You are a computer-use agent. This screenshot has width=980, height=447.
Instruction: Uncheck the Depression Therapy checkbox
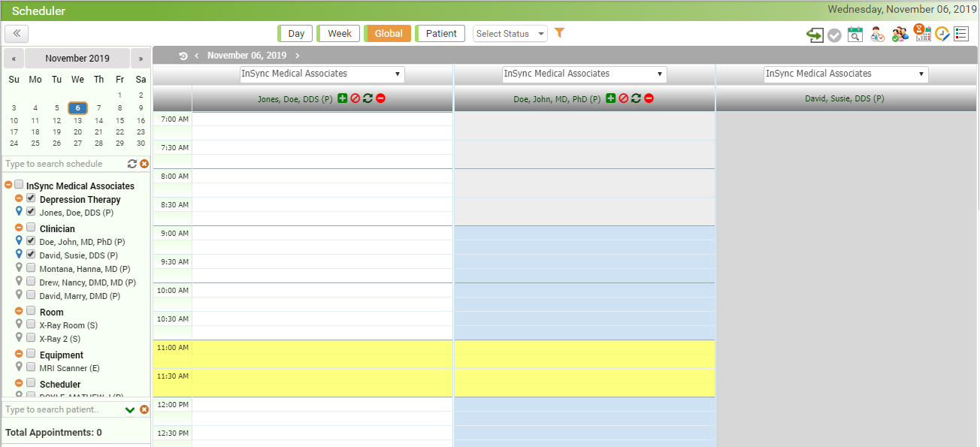coord(31,198)
